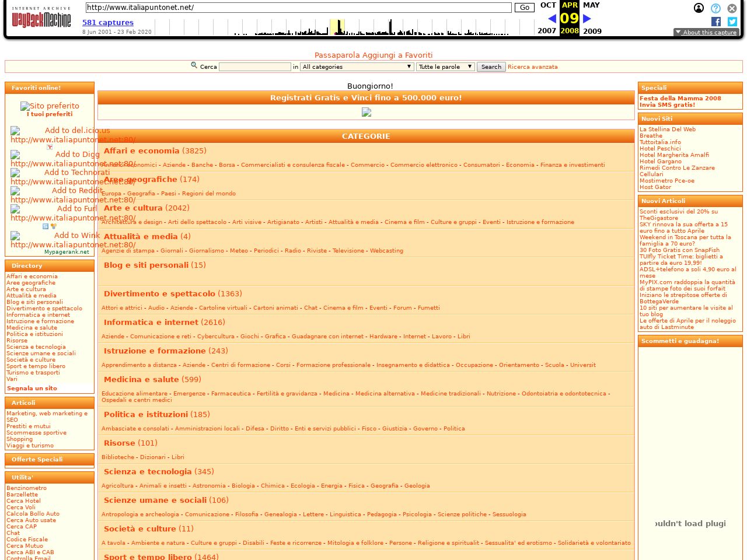Click into the Cerca search field
The height and width of the screenshot is (560, 747).
point(254,67)
